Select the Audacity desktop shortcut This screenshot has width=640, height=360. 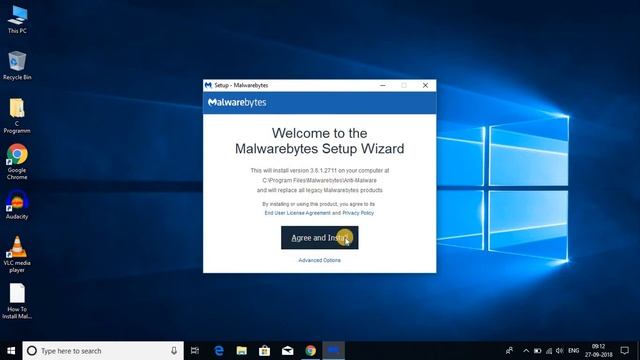(x=17, y=205)
